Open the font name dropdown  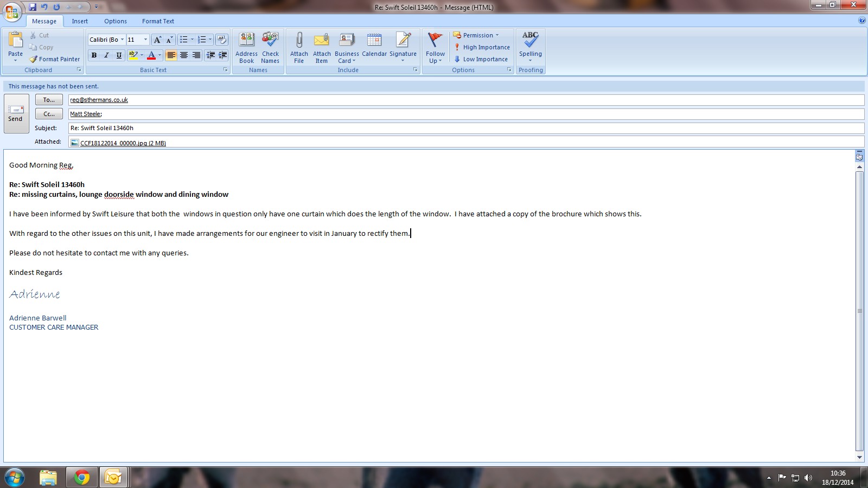click(122, 40)
